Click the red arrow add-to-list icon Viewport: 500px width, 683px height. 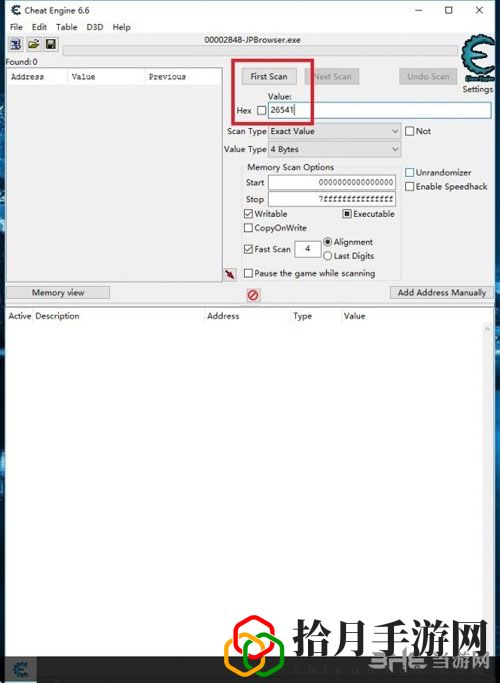click(x=230, y=274)
